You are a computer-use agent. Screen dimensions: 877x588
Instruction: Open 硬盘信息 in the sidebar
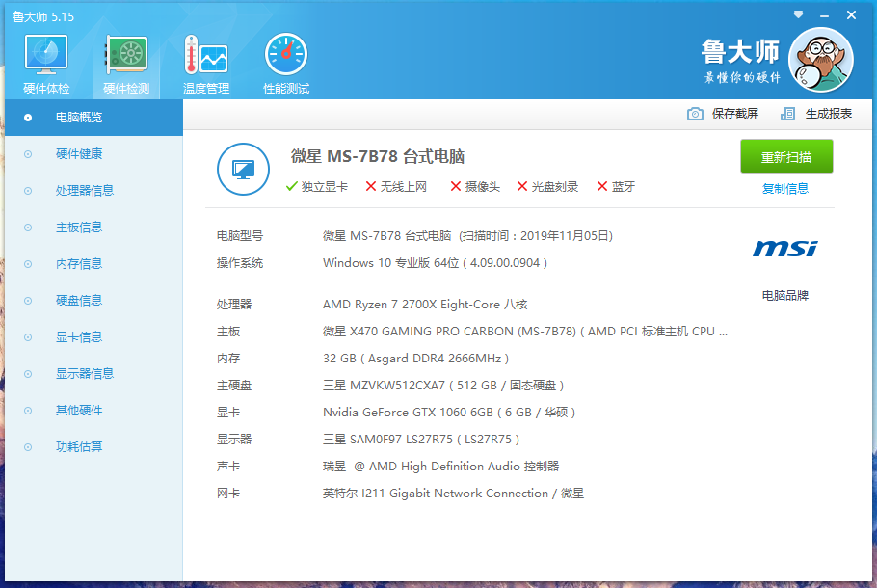[94, 301]
